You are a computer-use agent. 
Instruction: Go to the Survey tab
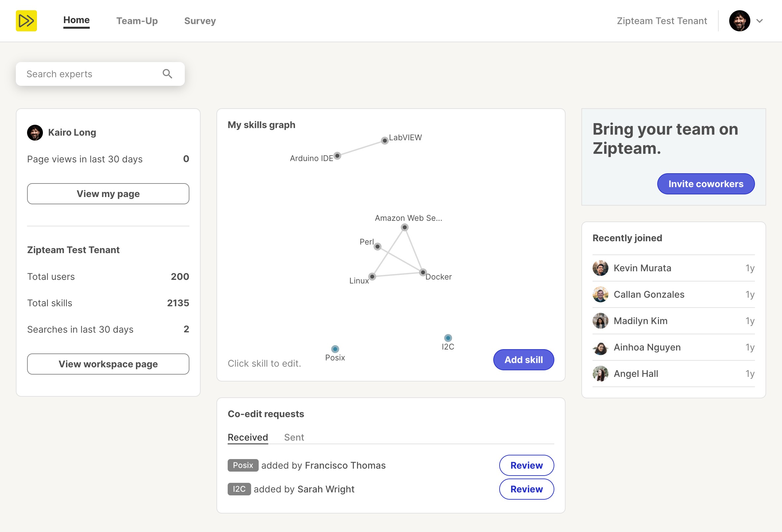(200, 21)
